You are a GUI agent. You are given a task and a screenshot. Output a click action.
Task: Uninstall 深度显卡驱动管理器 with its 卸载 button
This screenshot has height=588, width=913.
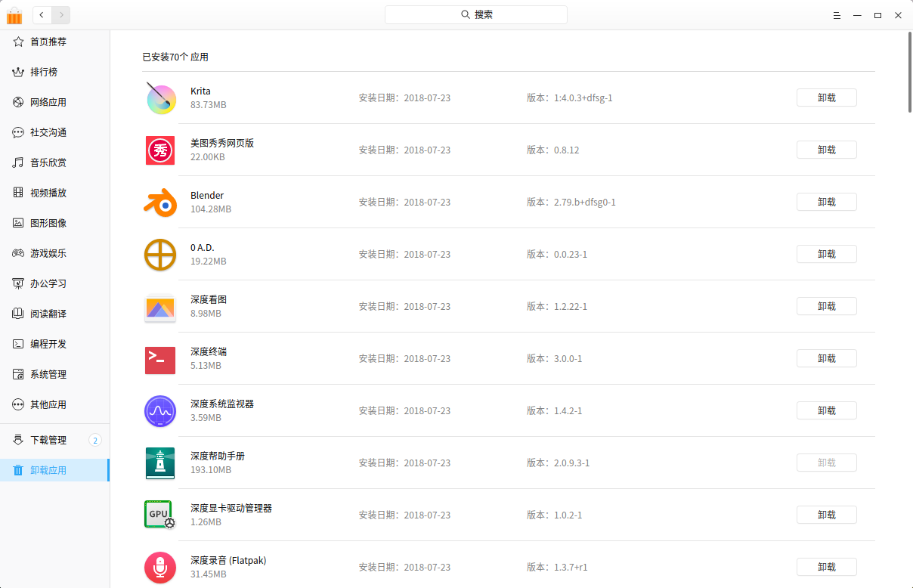[827, 515]
